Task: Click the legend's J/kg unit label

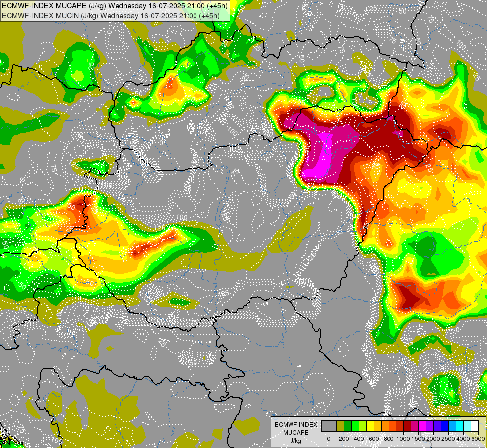Action: [295, 441]
